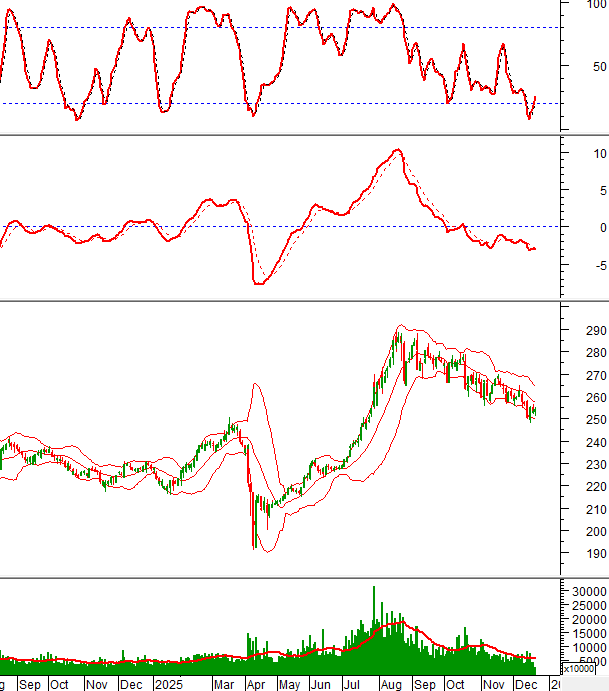Select the -5 label on the MACD axis
Viewport: 609px width, 691px height.
coord(596,265)
